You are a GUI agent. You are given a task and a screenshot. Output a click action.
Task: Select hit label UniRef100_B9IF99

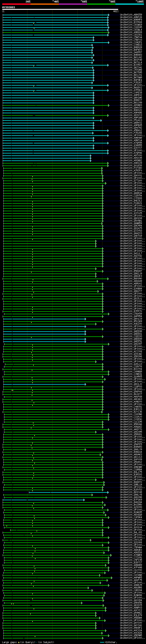131,60
